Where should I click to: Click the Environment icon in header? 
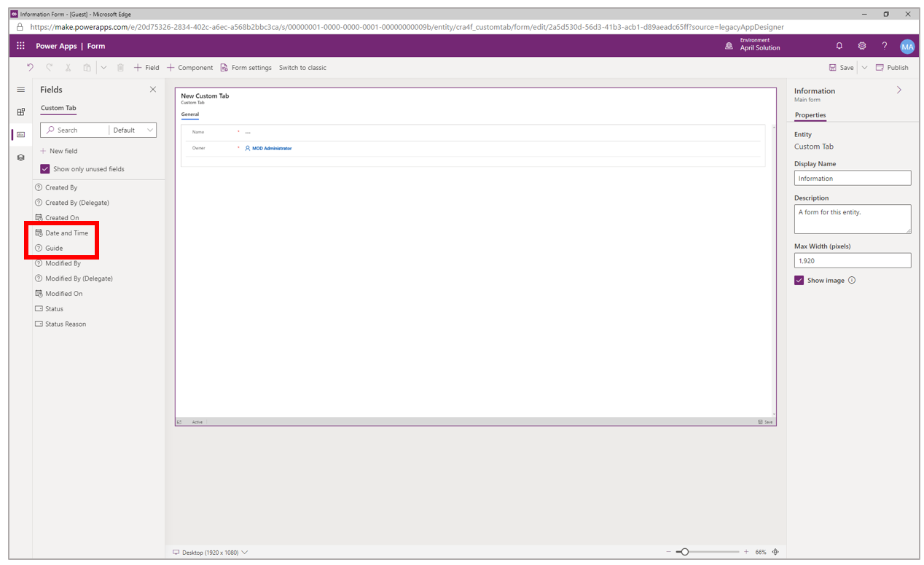click(729, 46)
